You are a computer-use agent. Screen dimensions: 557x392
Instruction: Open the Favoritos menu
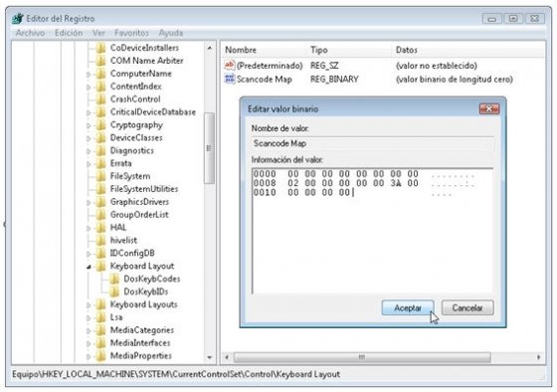coord(131,33)
